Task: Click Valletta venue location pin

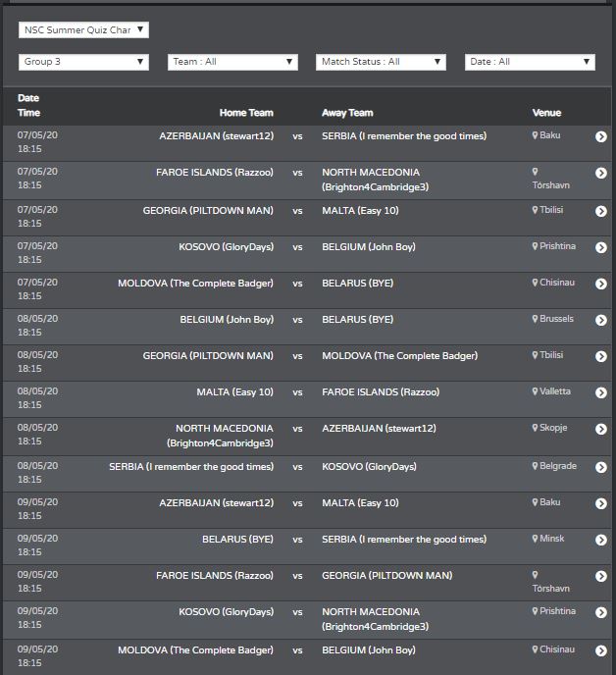Action: pyautogui.click(x=535, y=391)
